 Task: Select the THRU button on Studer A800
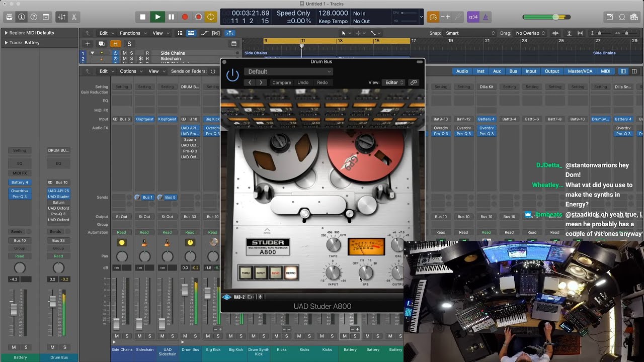tap(246, 273)
